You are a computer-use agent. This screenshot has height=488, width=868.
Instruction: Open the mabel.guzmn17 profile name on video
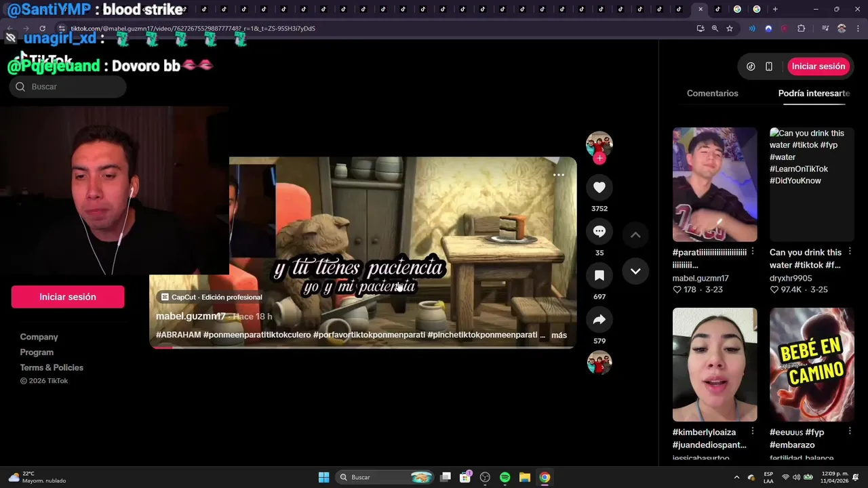191,316
